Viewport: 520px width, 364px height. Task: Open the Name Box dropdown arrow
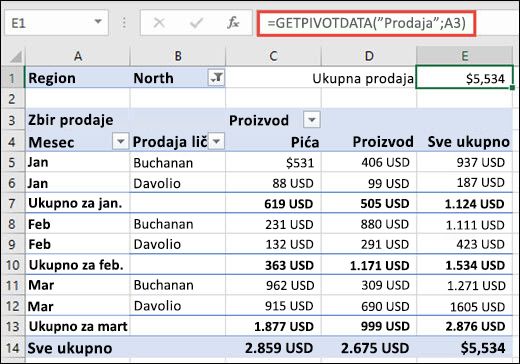98,22
